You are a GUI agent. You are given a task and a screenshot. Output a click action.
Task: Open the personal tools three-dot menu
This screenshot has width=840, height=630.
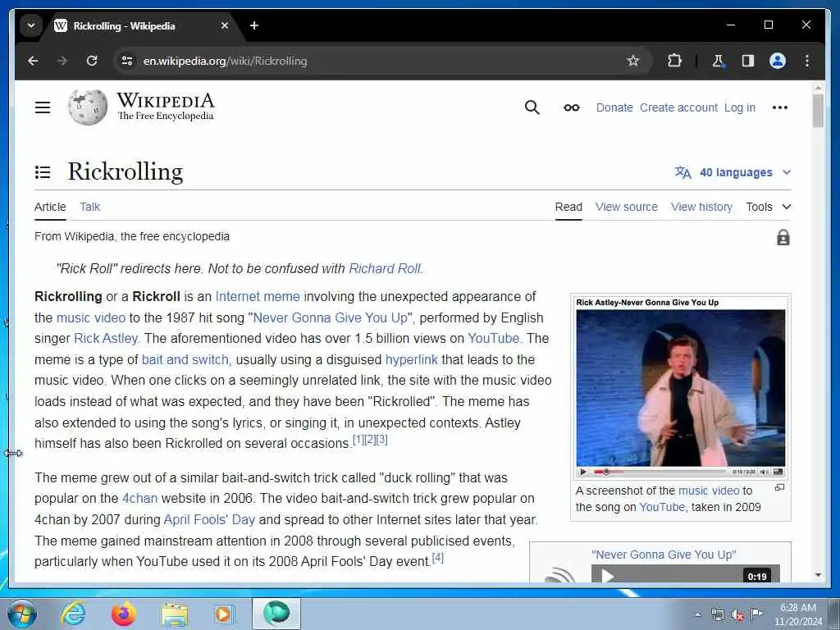tap(780, 107)
